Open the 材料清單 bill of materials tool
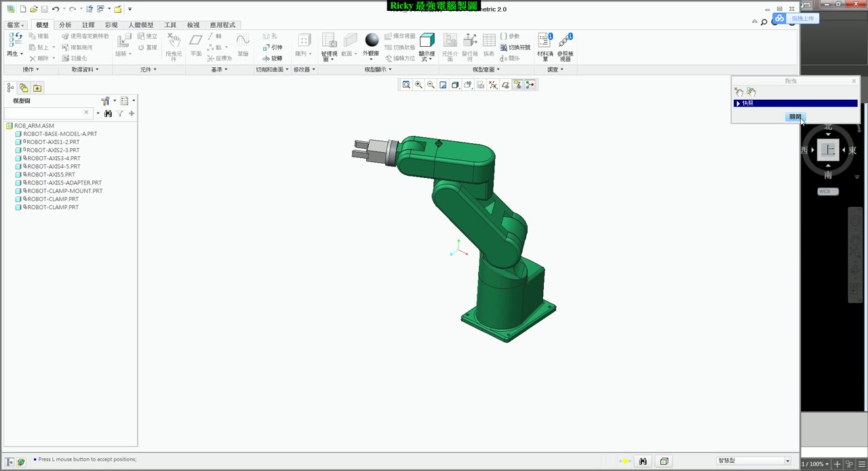 545,42
